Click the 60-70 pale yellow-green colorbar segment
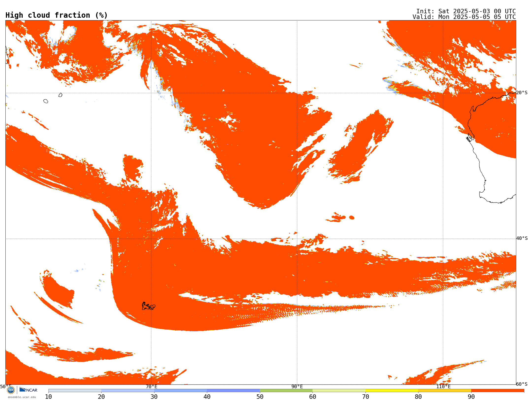Screen dimensions: 532x400 [x=339, y=391]
